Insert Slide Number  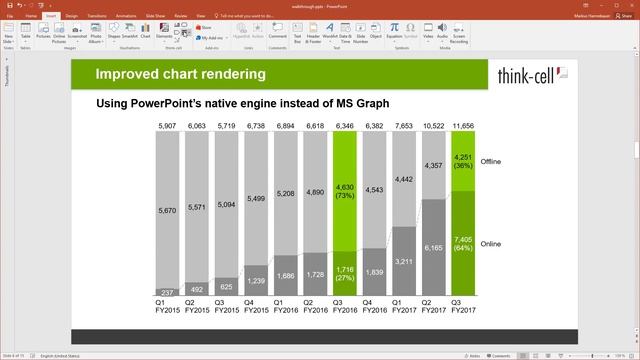[x=360, y=33]
